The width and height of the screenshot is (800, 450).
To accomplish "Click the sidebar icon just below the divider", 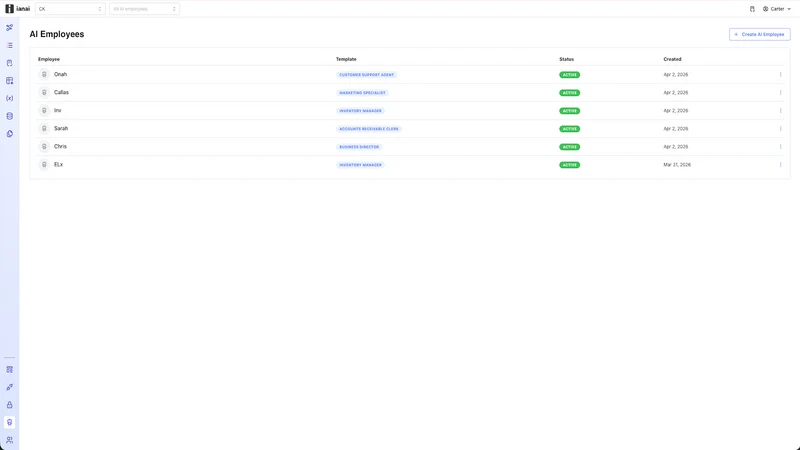I will (10, 369).
